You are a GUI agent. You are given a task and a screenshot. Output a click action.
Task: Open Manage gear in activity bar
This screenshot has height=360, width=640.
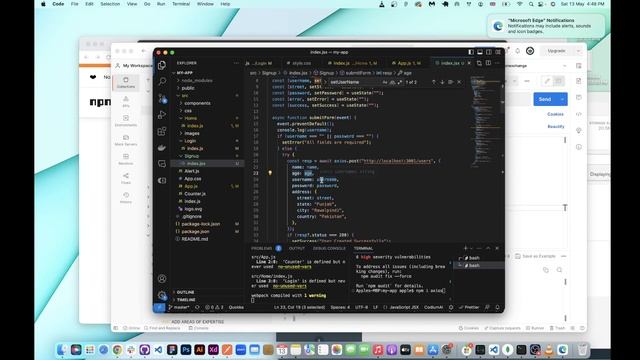162,295
